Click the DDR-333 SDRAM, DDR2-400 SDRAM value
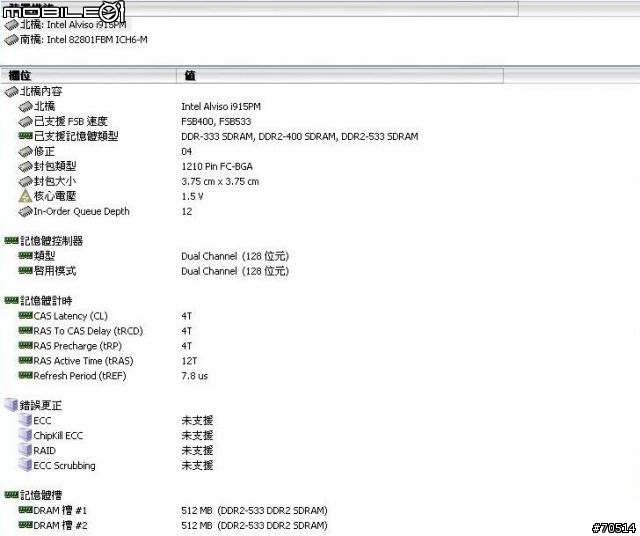Screen dimensions: 640x536 point(300,136)
